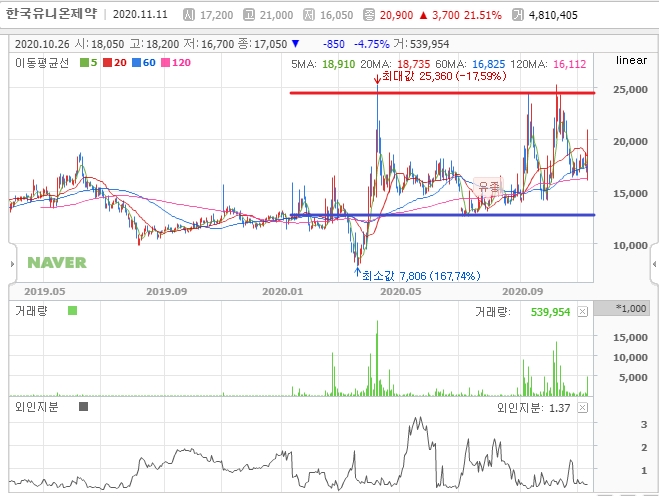
Task: Click the 유증 event marker on chart
Action: pyautogui.click(x=489, y=187)
